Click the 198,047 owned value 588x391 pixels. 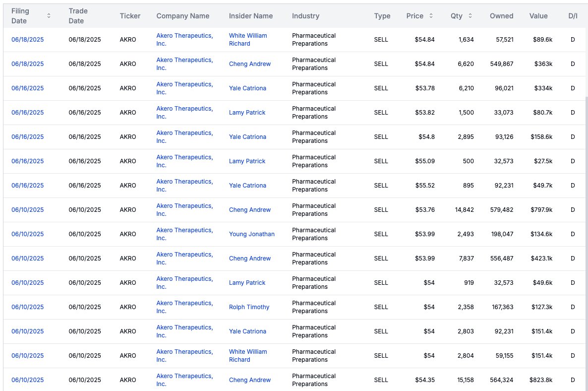click(503, 234)
